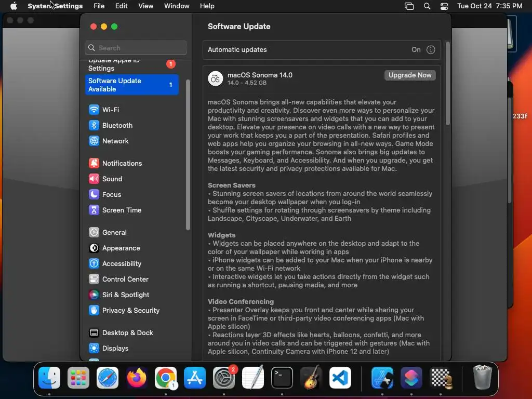Open Xcode from the Dock

pyautogui.click(x=382, y=378)
